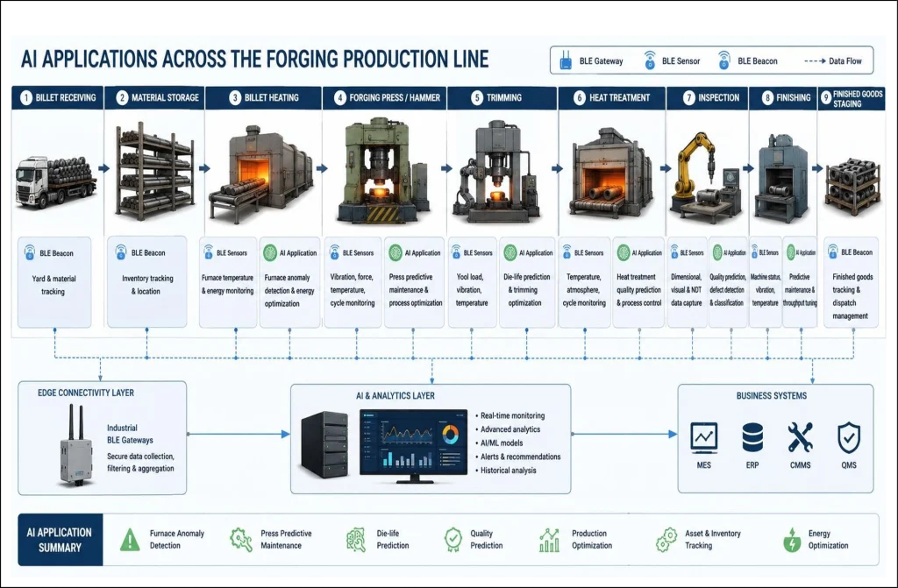
Task: Click the main title 'AI Applications Across the Forging Production Line'
Action: click(x=254, y=59)
